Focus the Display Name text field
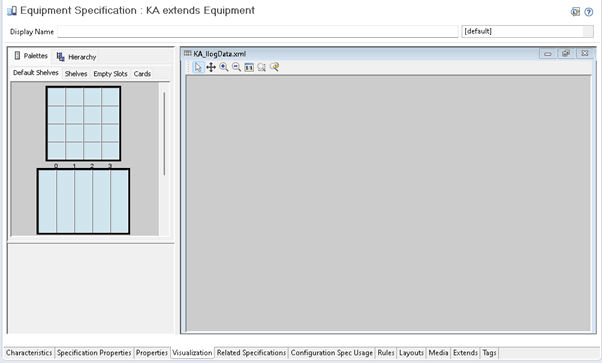 [x=258, y=31]
